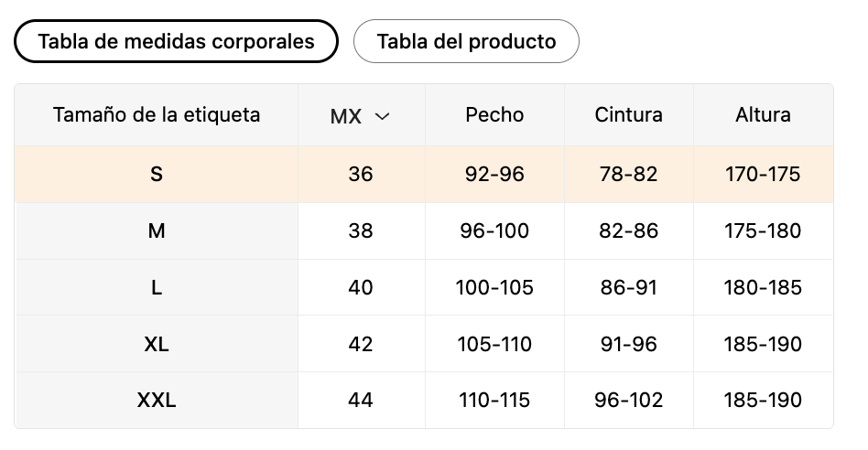
Task: Click the 105-110 chest measurement cell
Action: [x=494, y=345]
